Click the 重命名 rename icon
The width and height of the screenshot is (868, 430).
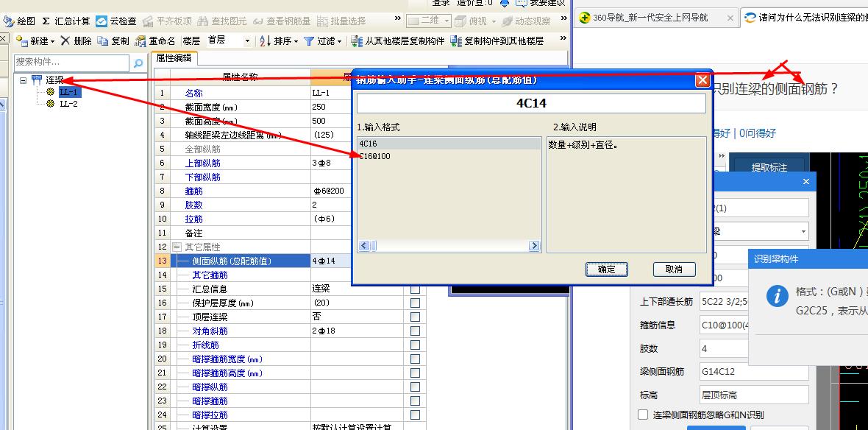140,40
